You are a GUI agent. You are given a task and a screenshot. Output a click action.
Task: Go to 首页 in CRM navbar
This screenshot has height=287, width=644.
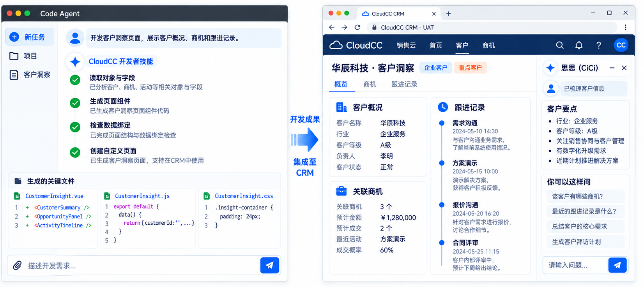coord(436,46)
